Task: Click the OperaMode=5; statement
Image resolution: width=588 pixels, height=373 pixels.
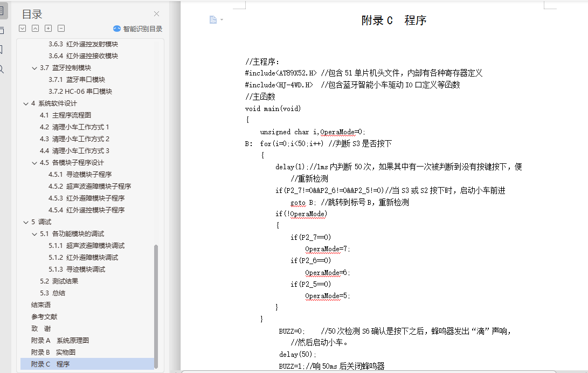Action: [x=327, y=296]
